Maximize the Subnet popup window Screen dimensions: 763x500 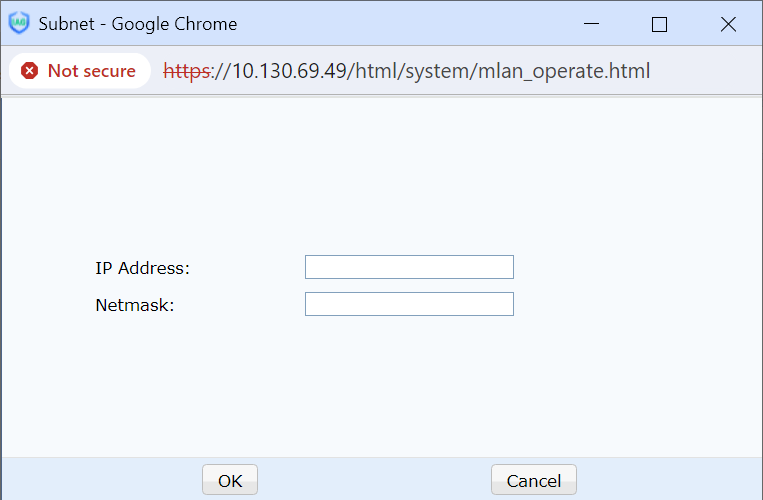click(x=659, y=24)
